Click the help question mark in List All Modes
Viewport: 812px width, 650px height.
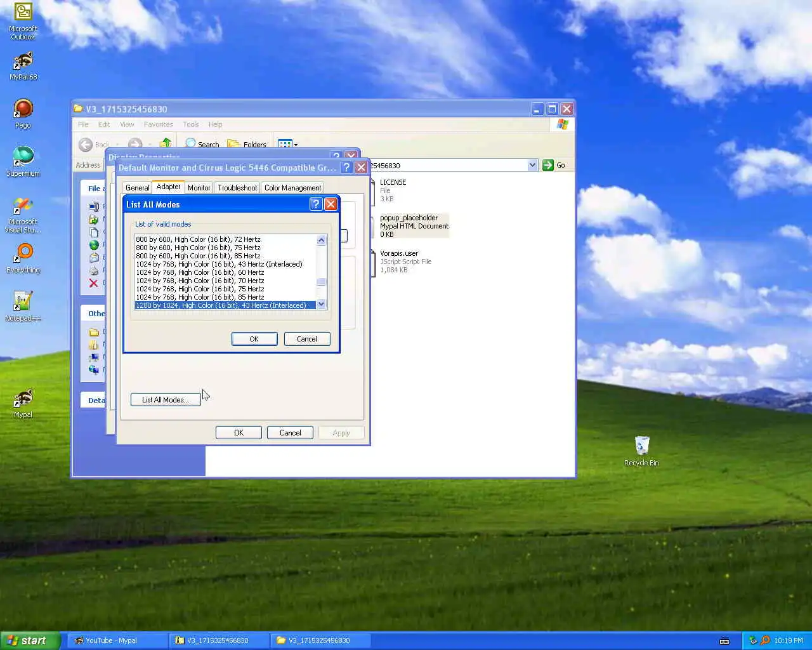tap(316, 204)
